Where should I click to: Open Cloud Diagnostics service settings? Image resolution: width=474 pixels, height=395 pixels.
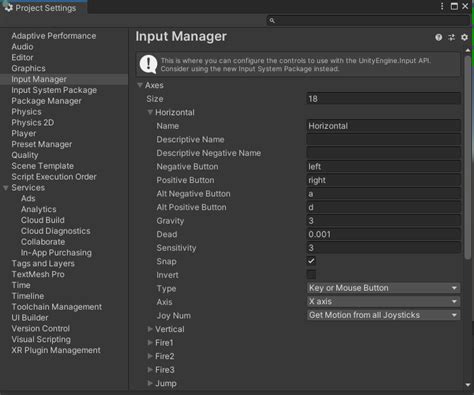(x=56, y=231)
